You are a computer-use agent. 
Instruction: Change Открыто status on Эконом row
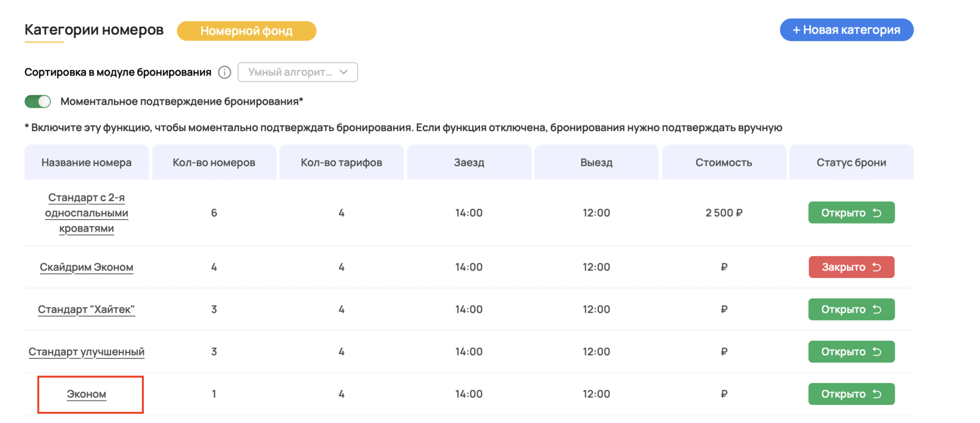[x=851, y=394]
